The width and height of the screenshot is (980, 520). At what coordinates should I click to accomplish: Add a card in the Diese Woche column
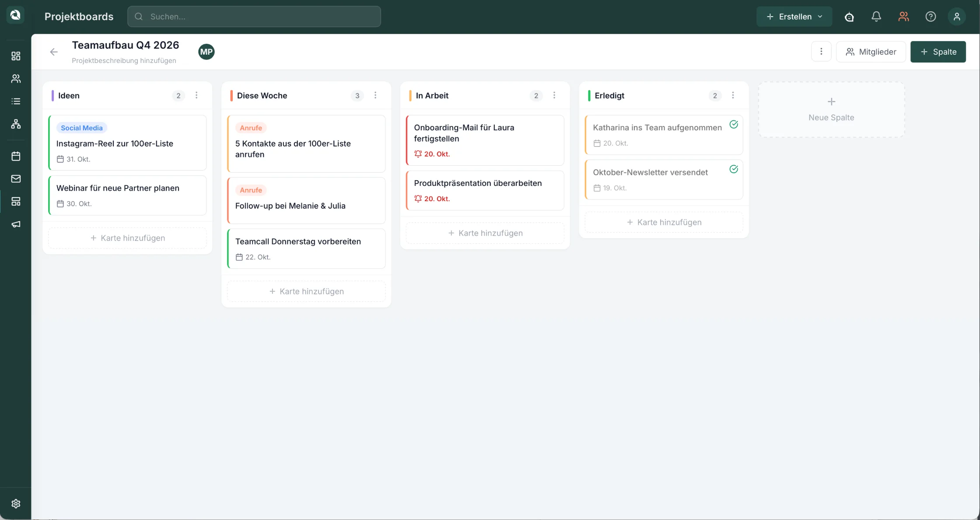[x=306, y=292]
